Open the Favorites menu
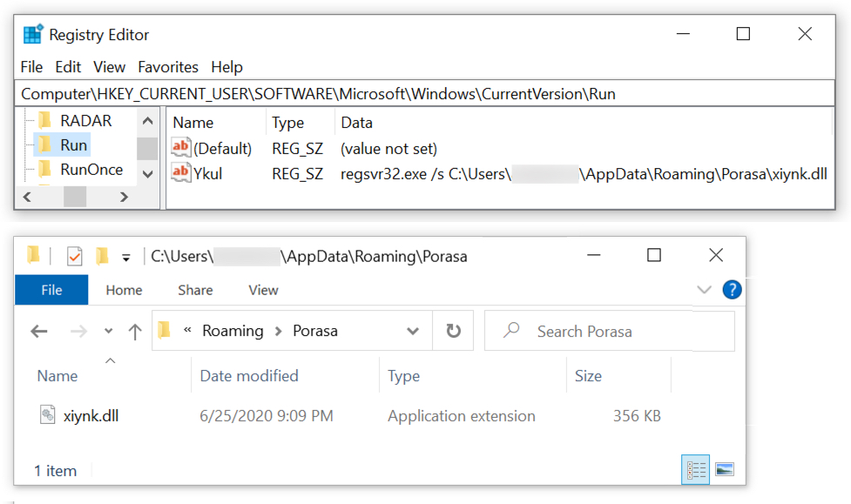This screenshot has width=851, height=504. point(168,67)
